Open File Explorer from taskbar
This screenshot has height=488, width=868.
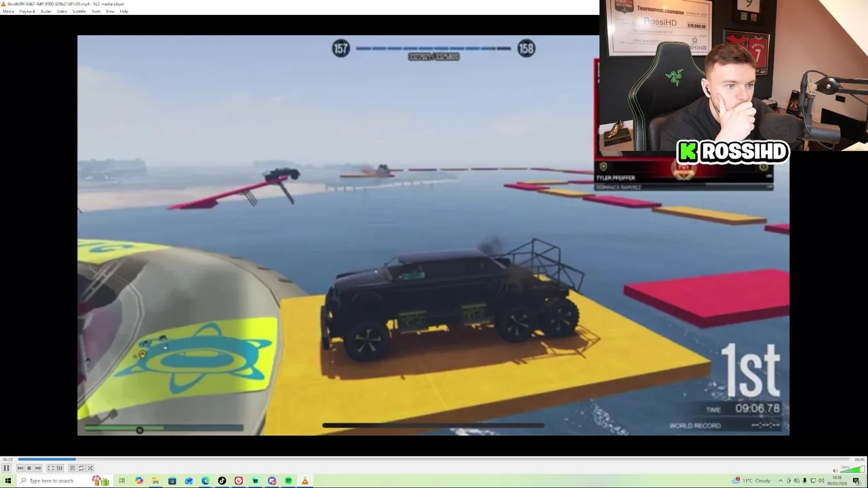(x=155, y=481)
